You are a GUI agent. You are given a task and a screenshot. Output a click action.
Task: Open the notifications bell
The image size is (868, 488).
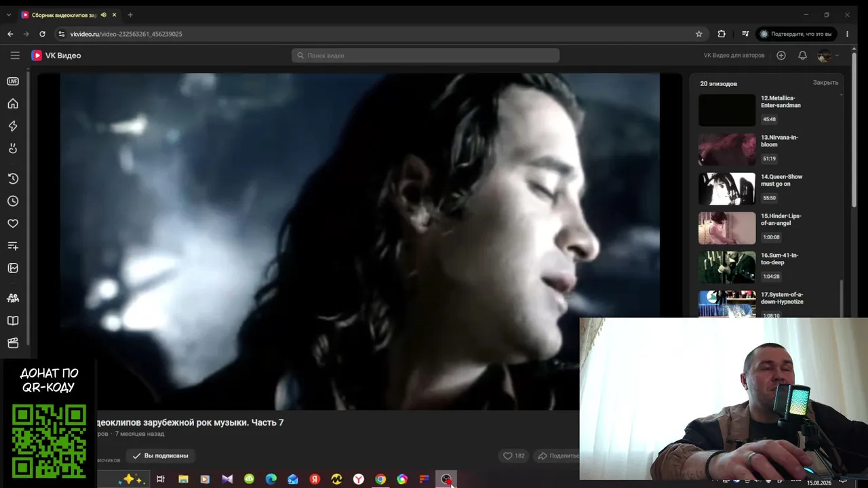803,56
